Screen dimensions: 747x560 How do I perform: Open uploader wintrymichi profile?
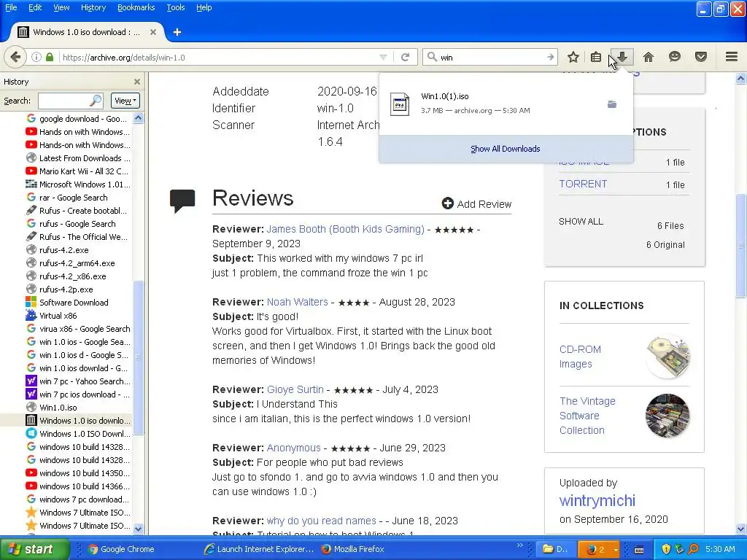pos(597,500)
